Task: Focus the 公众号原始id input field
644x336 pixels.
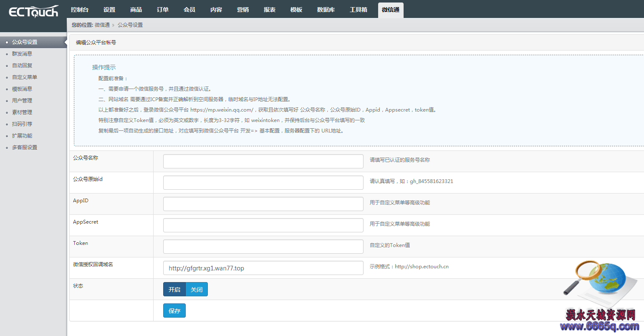Action: [263, 183]
